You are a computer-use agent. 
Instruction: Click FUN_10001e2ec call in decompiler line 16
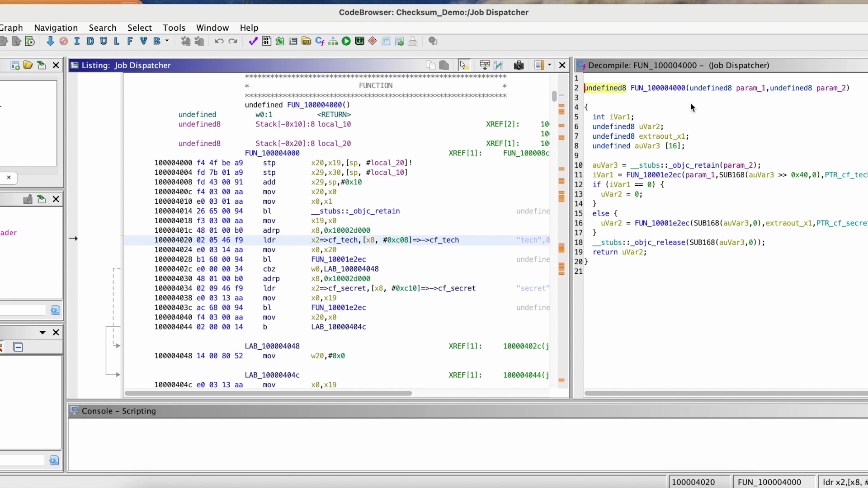662,223
